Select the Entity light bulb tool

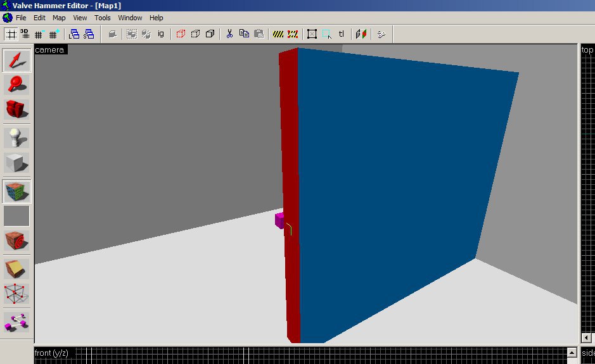click(x=16, y=137)
